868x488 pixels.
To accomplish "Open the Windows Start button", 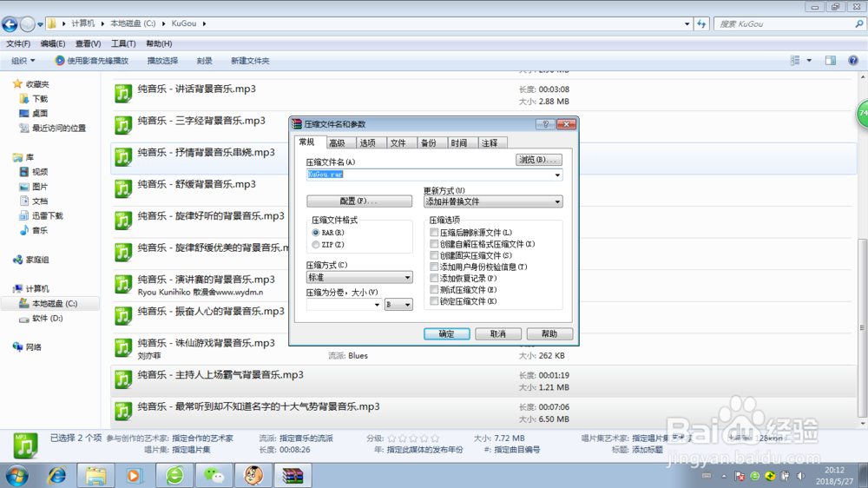I will (x=17, y=476).
